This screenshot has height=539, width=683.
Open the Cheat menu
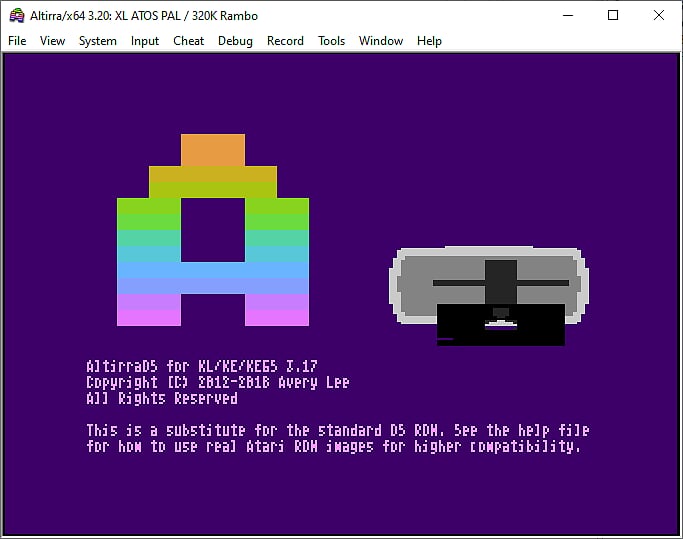click(x=188, y=41)
